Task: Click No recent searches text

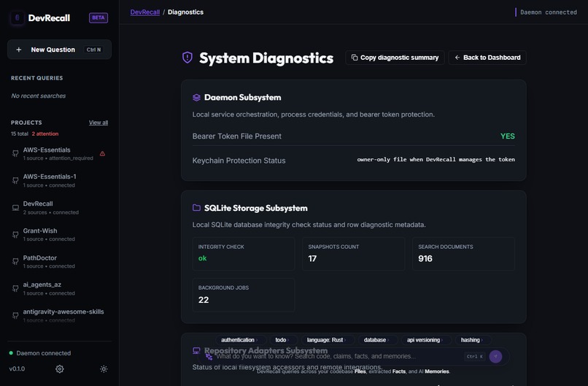Action: pyautogui.click(x=38, y=96)
